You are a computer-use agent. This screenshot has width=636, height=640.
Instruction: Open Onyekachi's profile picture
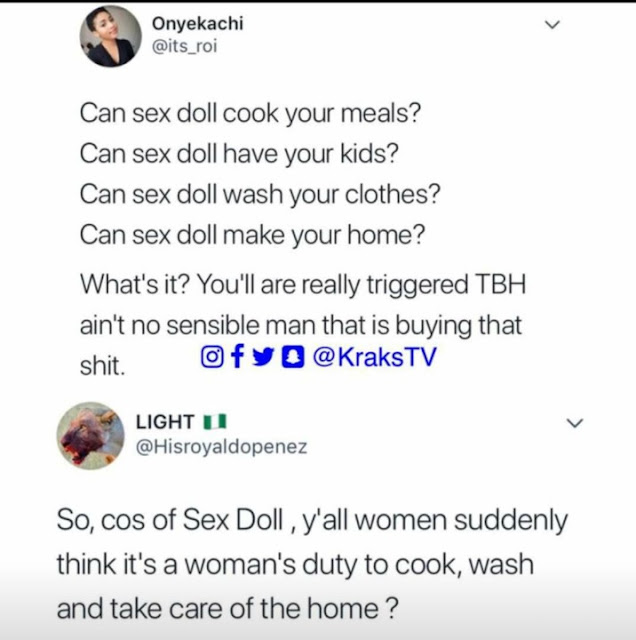111,36
